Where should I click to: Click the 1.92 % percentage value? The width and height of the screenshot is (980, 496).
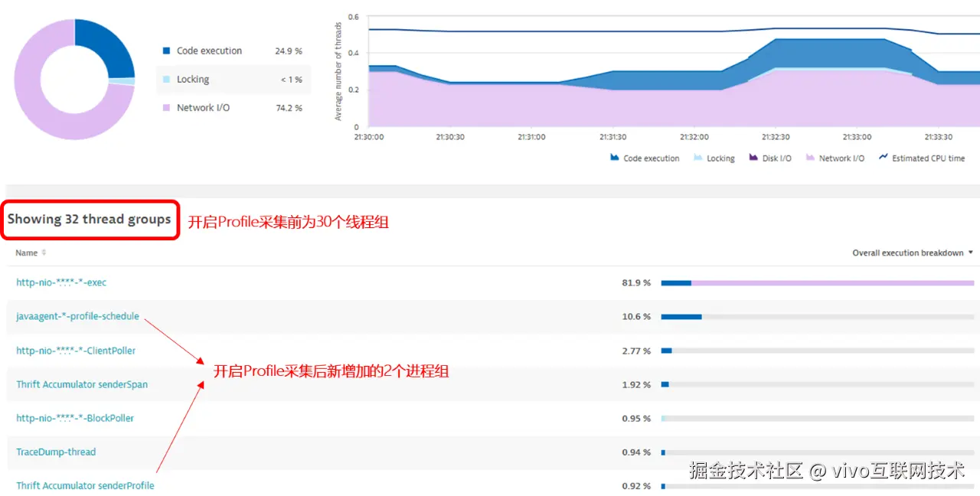[x=636, y=384]
